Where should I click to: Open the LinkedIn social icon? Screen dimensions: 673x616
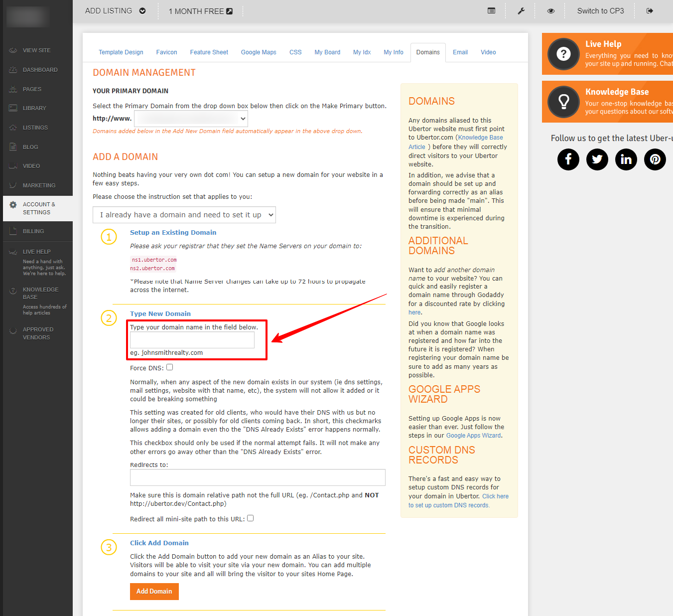(x=626, y=159)
